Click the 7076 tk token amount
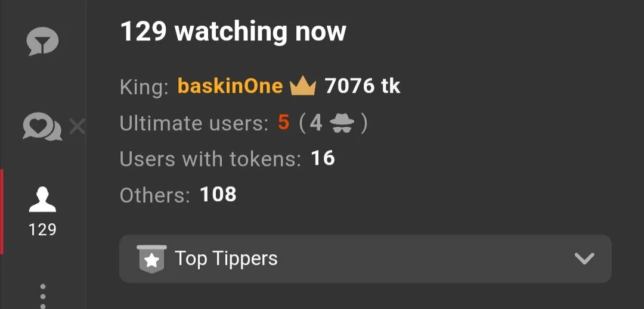This screenshot has width=644, height=309. 363,86
